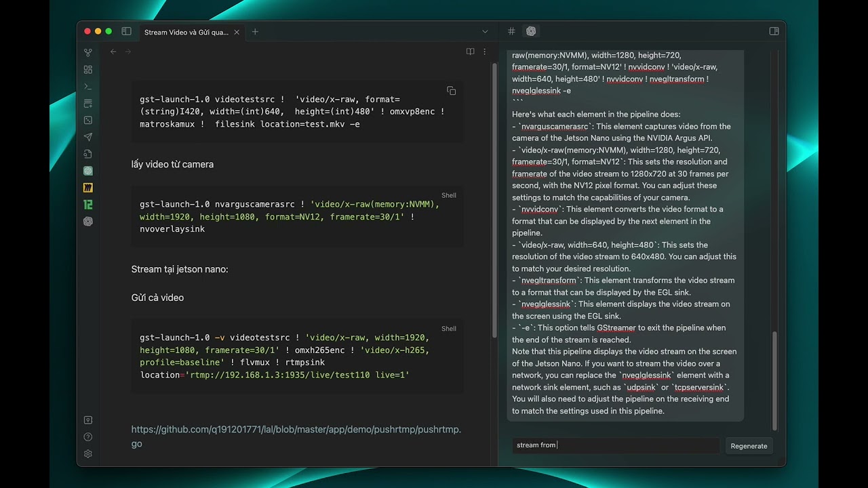This screenshot has height=488, width=868.
Task: Click the 'Stream tại jetson nano:' heading text
Action: (180, 269)
